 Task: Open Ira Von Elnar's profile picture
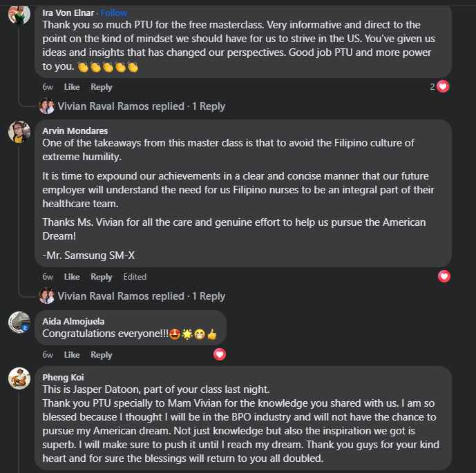click(x=19, y=14)
